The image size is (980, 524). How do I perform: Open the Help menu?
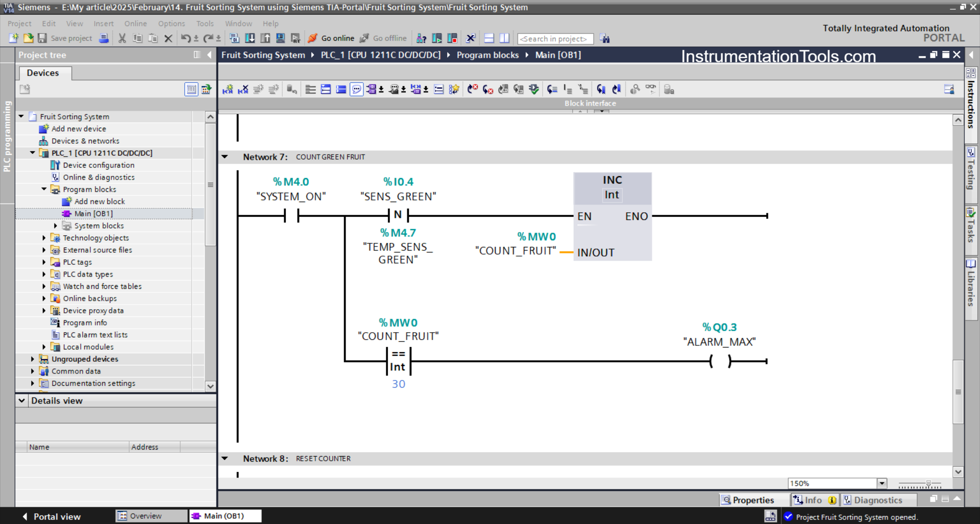(x=271, y=23)
